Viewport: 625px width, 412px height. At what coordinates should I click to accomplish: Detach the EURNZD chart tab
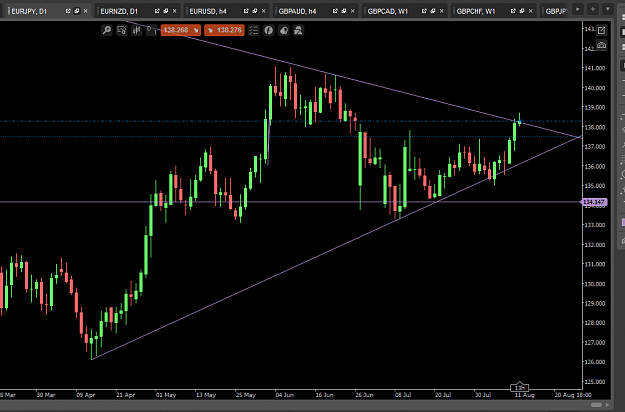click(157, 11)
